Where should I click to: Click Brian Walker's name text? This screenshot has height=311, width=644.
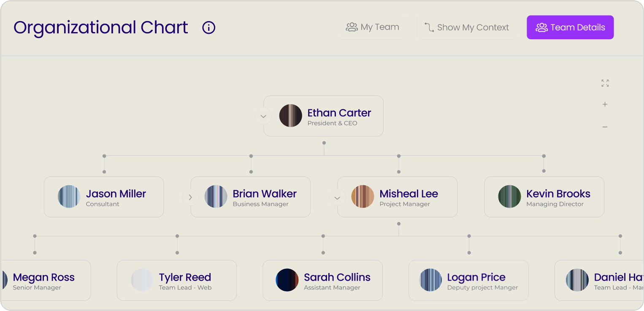[x=265, y=194]
